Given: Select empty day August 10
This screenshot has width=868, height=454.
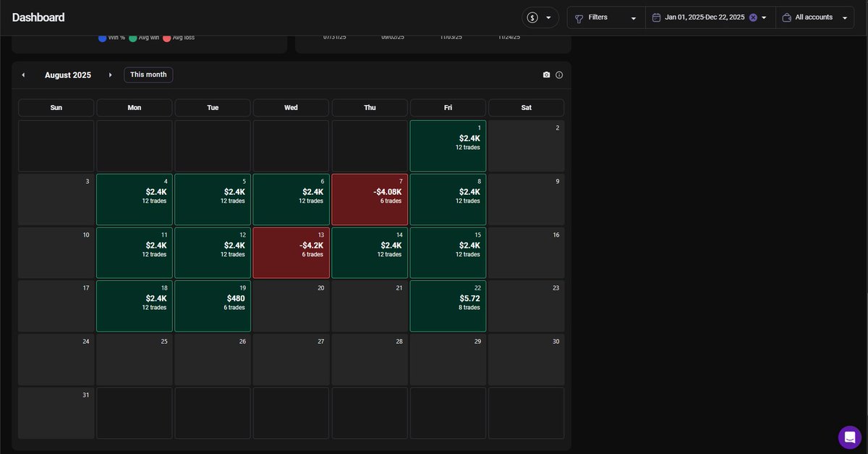Looking at the screenshot, I should [56, 253].
